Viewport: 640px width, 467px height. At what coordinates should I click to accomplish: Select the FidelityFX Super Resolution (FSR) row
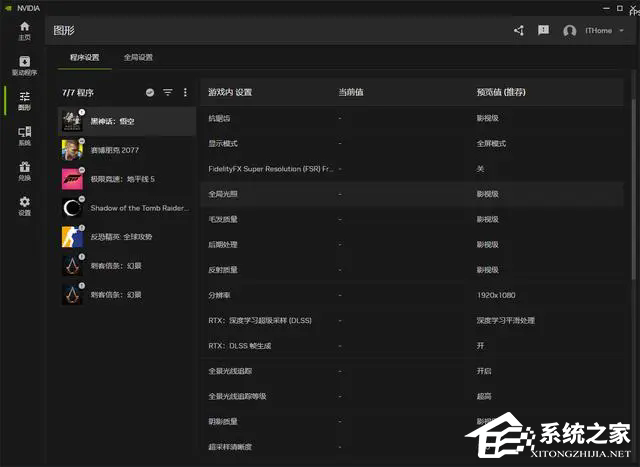coord(412,169)
